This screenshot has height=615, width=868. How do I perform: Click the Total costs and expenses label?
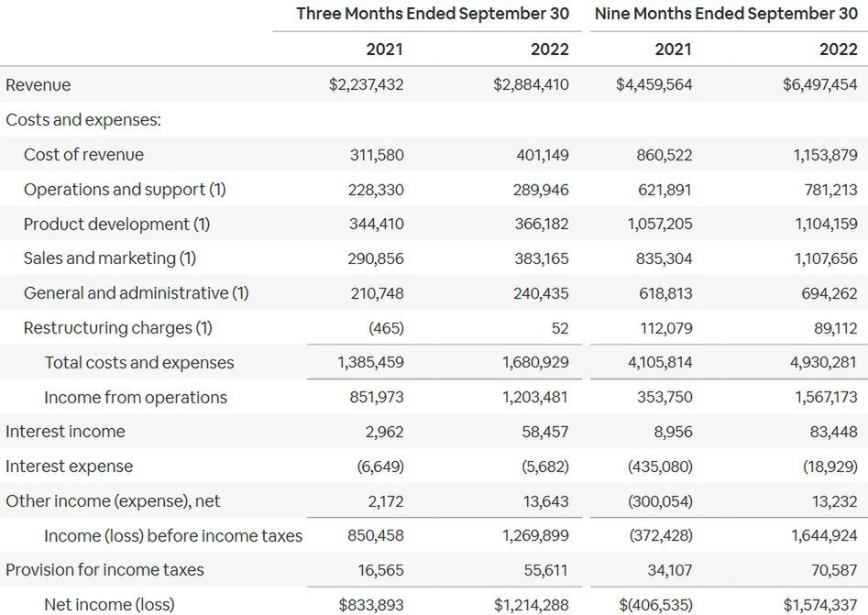[x=139, y=362]
